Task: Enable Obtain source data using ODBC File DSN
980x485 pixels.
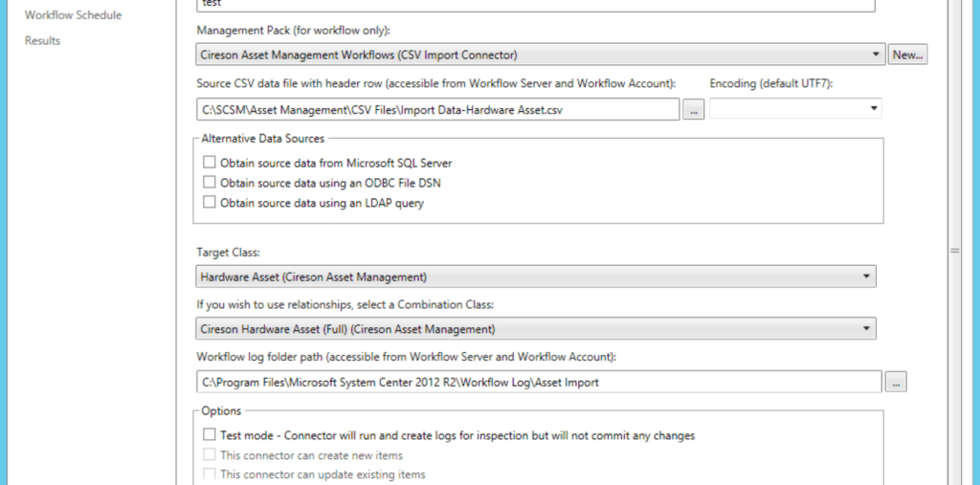Action: pos(210,183)
